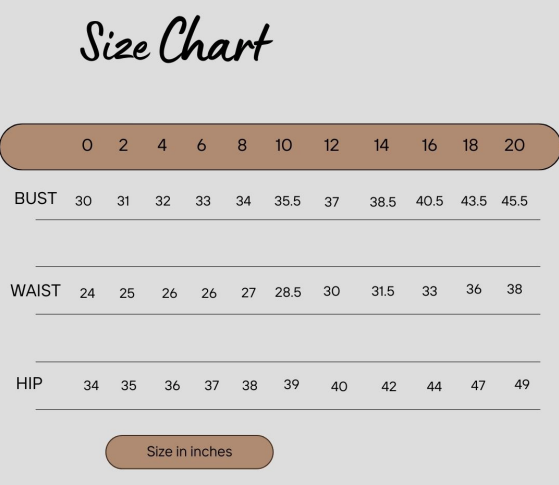The width and height of the screenshot is (559, 485).
Task: Click hip value 42
Action: 389,387
